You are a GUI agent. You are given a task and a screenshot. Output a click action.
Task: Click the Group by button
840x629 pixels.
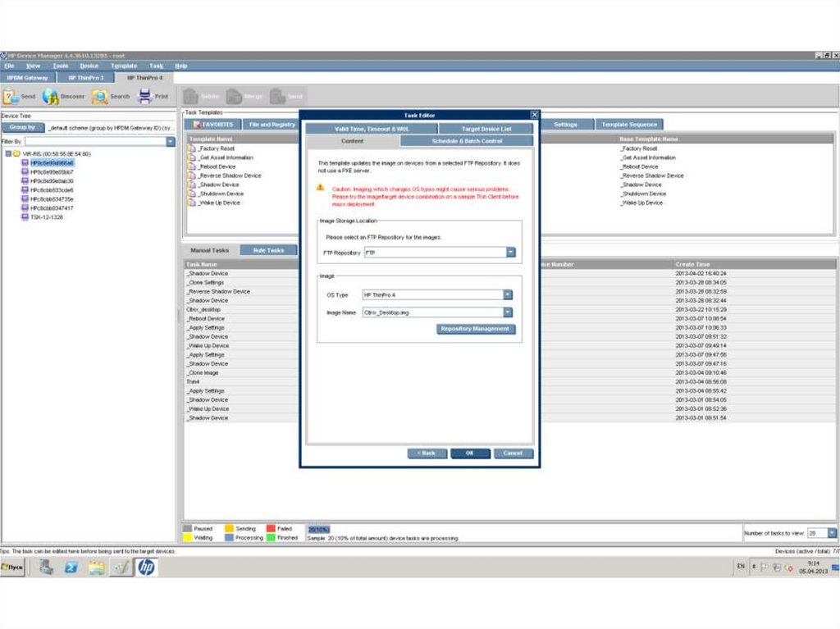point(22,127)
